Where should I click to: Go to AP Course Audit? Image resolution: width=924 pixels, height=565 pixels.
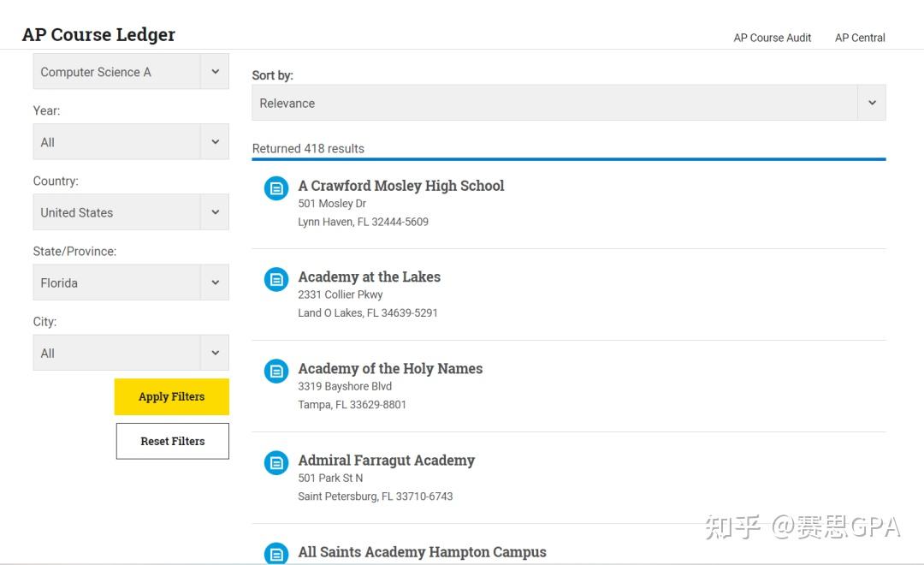(x=772, y=38)
